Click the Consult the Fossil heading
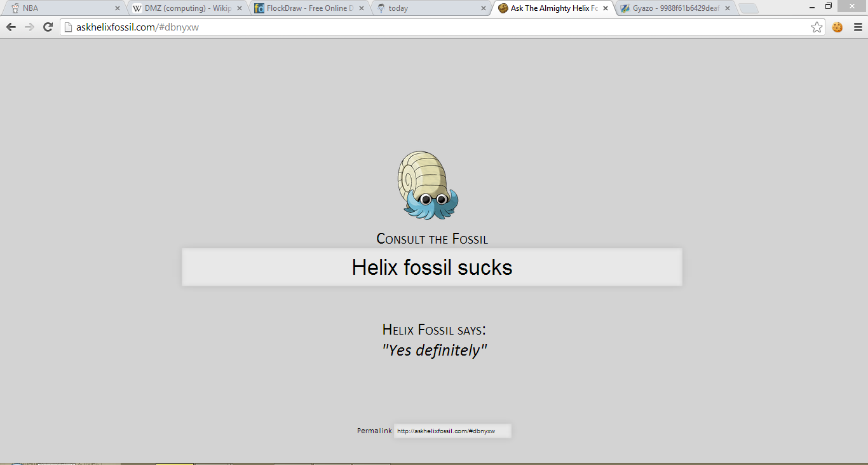The width and height of the screenshot is (868, 465). point(432,239)
